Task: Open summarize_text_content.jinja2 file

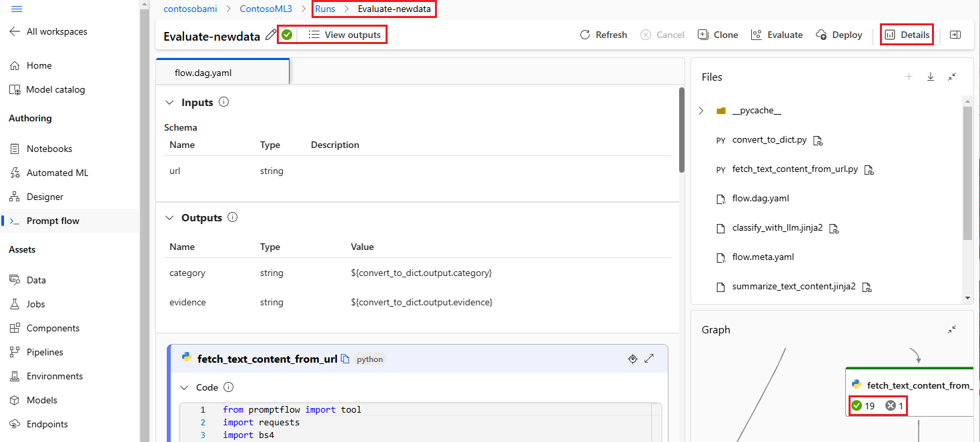Action: [x=794, y=287]
